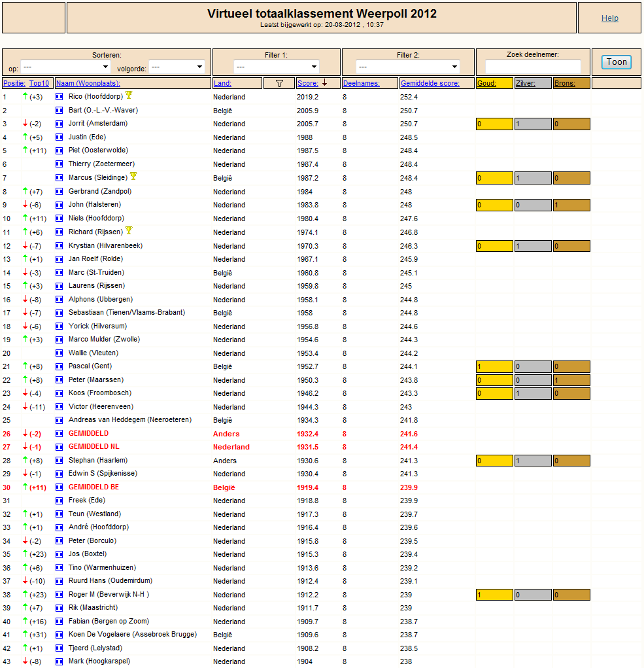Click the blue detail icon next to Stephan (Haarlem)
The image size is (644, 668).
[59, 461]
